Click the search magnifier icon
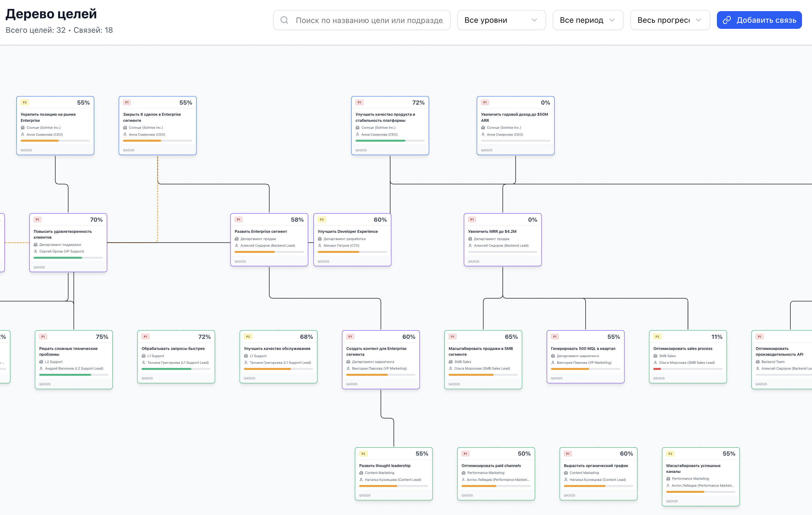This screenshot has width=812, height=515. coord(284,20)
